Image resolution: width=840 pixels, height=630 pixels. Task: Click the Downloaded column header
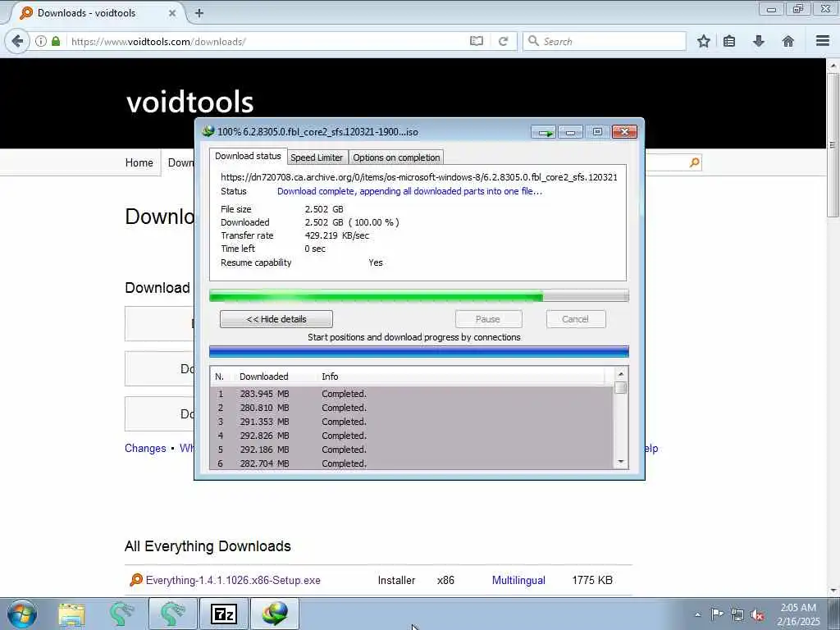point(276,377)
